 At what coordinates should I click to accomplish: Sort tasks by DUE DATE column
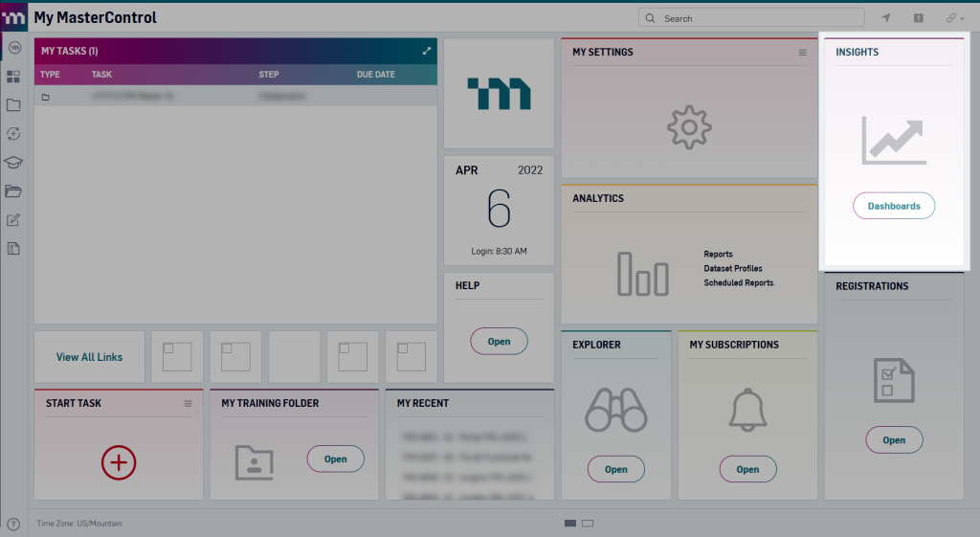pos(375,75)
